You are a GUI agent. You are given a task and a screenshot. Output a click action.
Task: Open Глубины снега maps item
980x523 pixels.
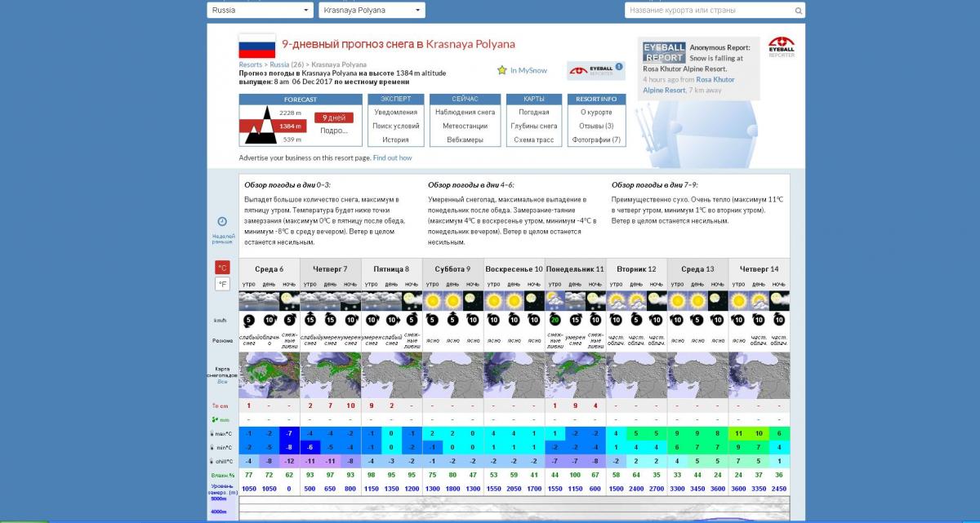pyautogui.click(x=533, y=126)
